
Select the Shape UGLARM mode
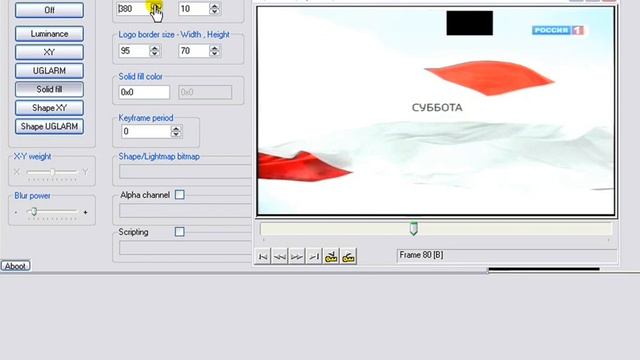[x=49, y=127]
